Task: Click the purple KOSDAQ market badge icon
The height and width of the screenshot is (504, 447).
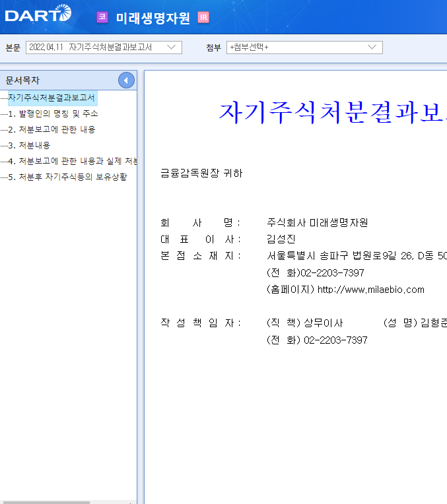Action: coord(102,17)
